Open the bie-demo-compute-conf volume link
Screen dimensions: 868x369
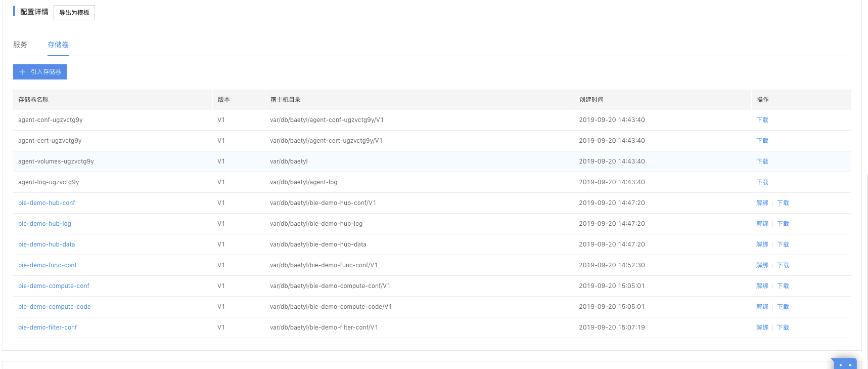coord(54,286)
